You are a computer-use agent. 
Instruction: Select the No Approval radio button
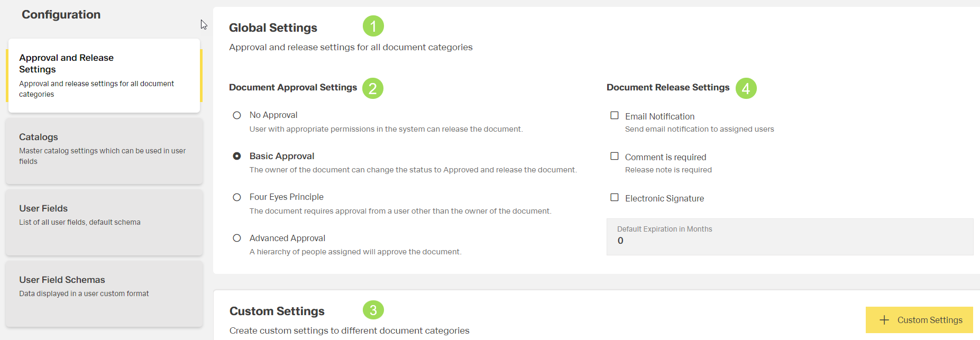237,115
